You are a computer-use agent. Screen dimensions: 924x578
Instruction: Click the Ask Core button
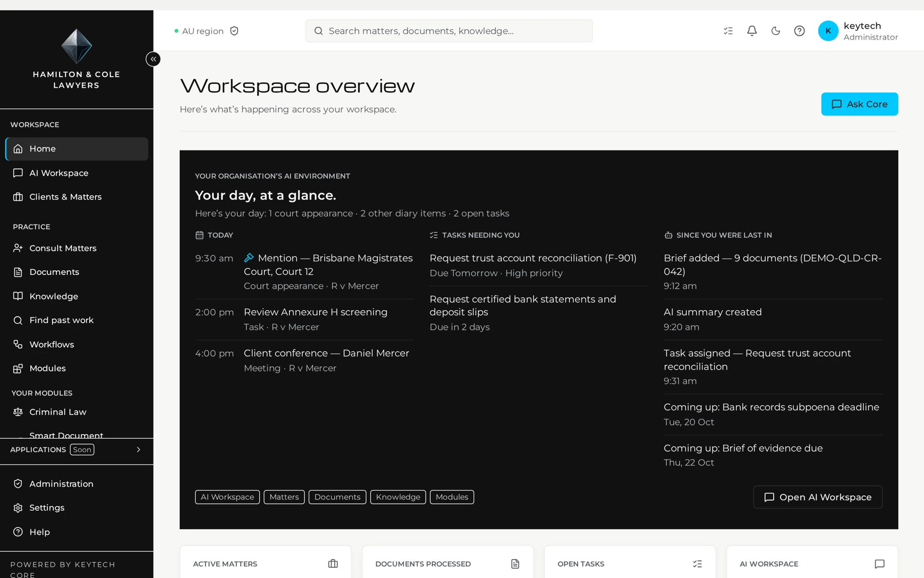pyautogui.click(x=859, y=104)
